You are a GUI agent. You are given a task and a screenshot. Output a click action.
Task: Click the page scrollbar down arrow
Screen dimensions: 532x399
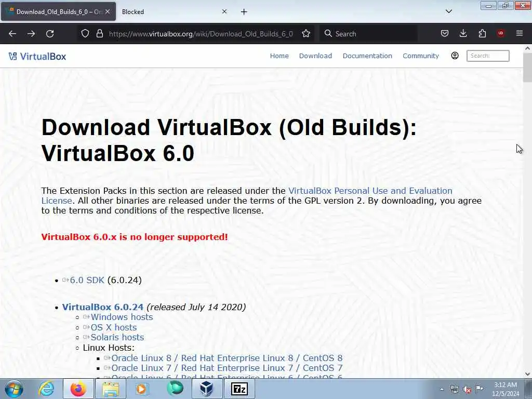[528, 374]
